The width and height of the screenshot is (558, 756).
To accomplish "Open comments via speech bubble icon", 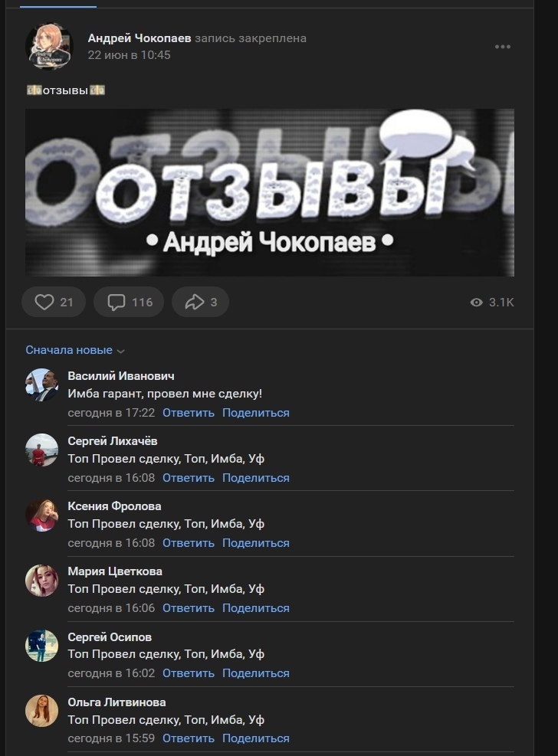I will (128, 303).
